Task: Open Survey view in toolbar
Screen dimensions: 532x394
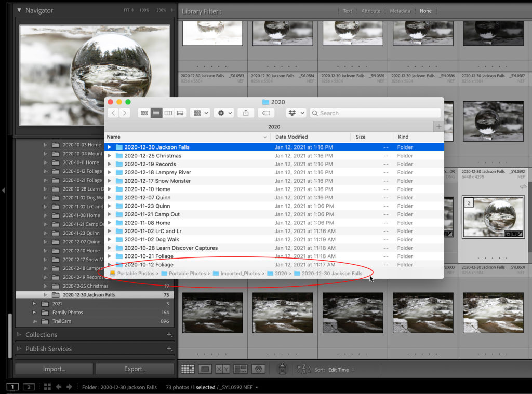Action: tap(240, 369)
